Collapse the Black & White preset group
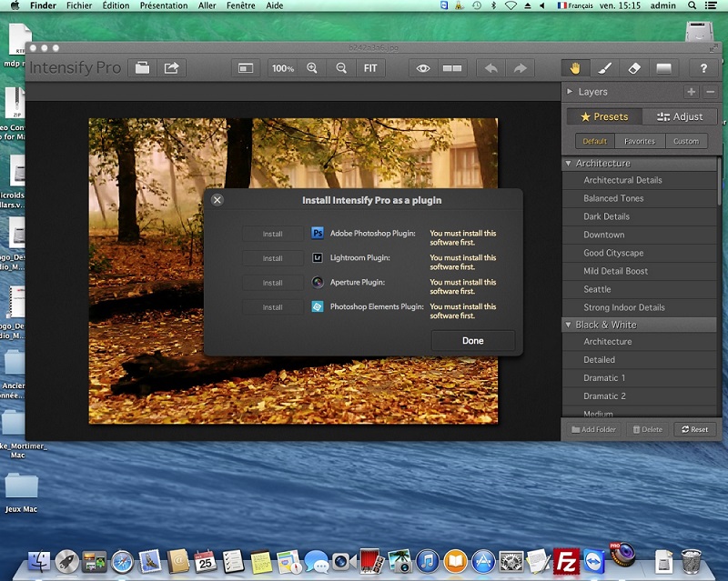Viewport: 728px width, 581px height. click(568, 325)
